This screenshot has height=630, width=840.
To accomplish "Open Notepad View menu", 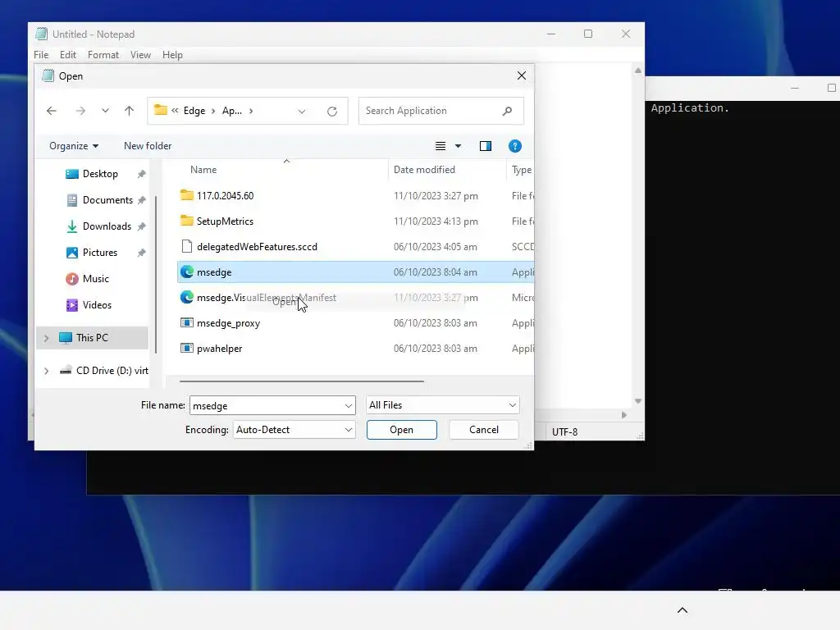I will [x=140, y=55].
